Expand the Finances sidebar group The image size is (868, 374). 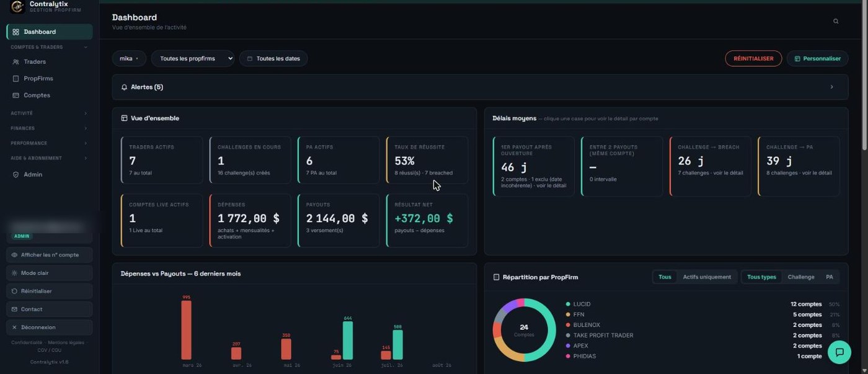pyautogui.click(x=50, y=128)
